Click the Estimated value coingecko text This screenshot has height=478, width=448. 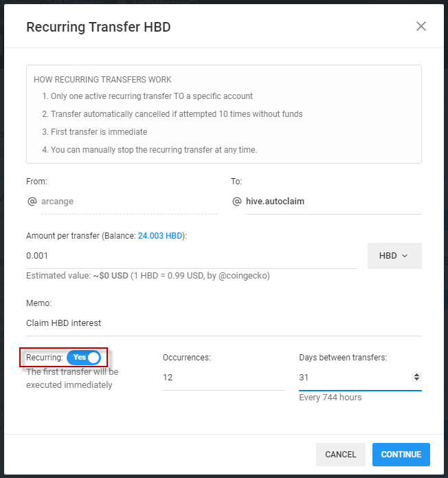(x=148, y=276)
